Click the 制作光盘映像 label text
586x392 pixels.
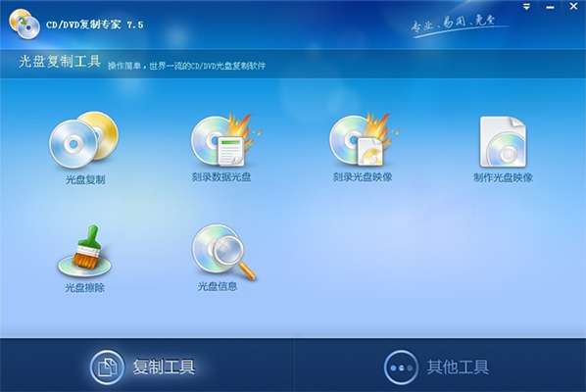(x=503, y=177)
